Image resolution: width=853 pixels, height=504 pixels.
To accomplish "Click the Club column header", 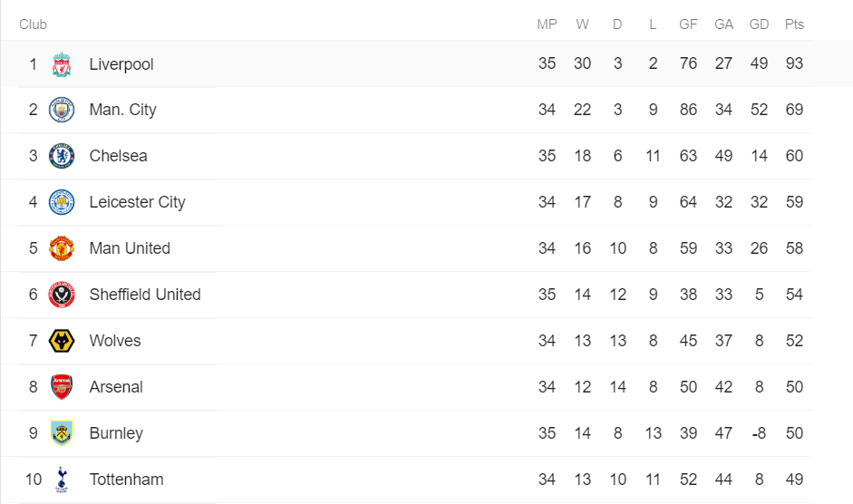I will 34,24.
